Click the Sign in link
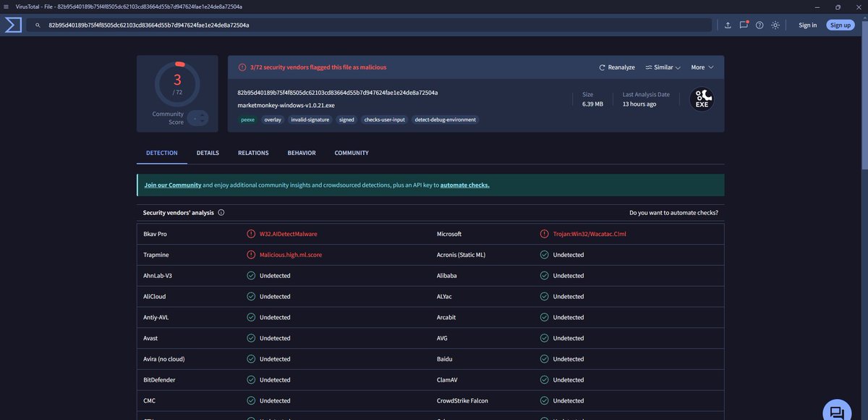The width and height of the screenshot is (868, 420). tap(808, 25)
